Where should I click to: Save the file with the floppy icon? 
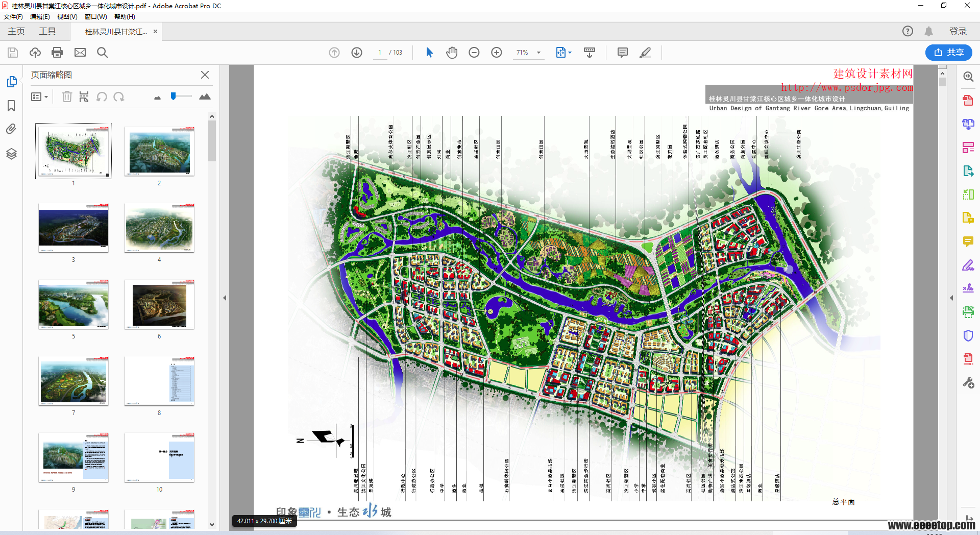[x=13, y=53]
